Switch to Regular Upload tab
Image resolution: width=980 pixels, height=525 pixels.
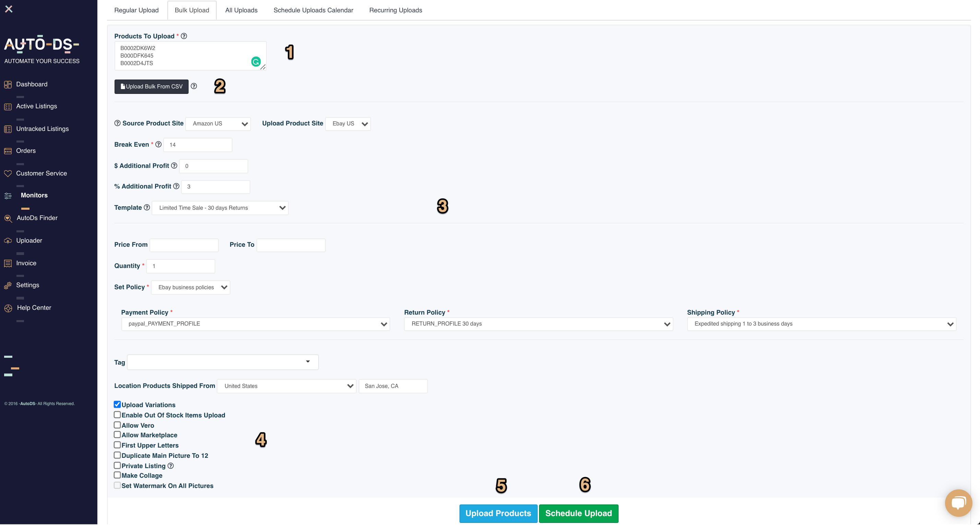[136, 10]
